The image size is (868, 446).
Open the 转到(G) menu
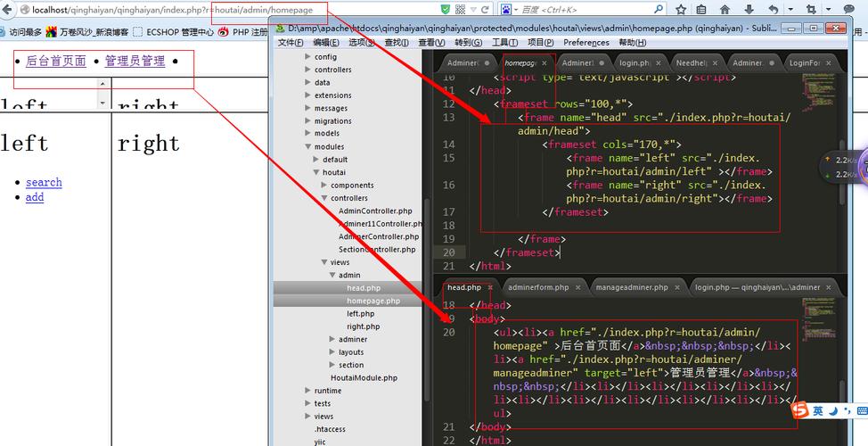point(469,43)
